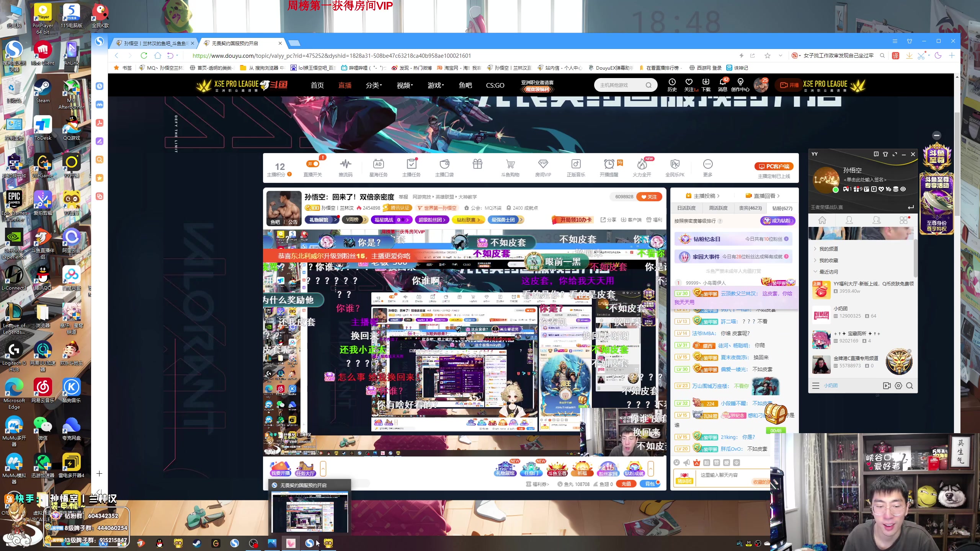The width and height of the screenshot is (980, 551).
Task: Switch to 孙悟空丨兰林汉的鱼吧 browser tab
Action: (x=155, y=43)
